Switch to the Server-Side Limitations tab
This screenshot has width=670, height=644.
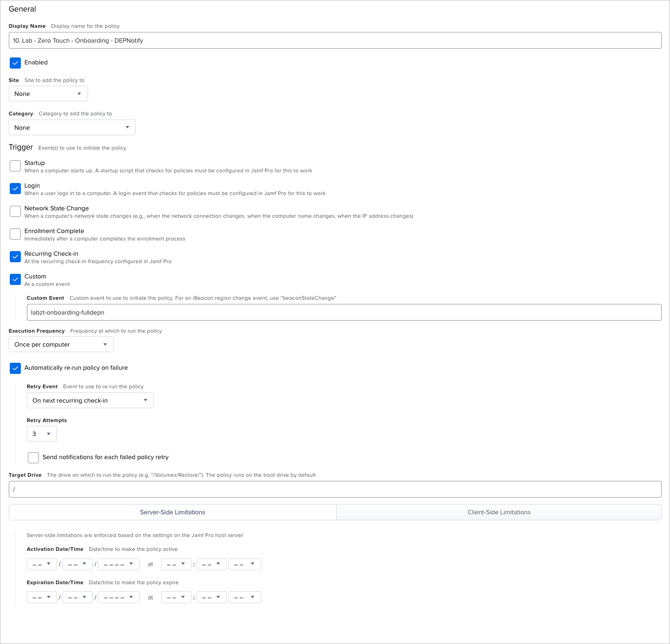tap(173, 512)
